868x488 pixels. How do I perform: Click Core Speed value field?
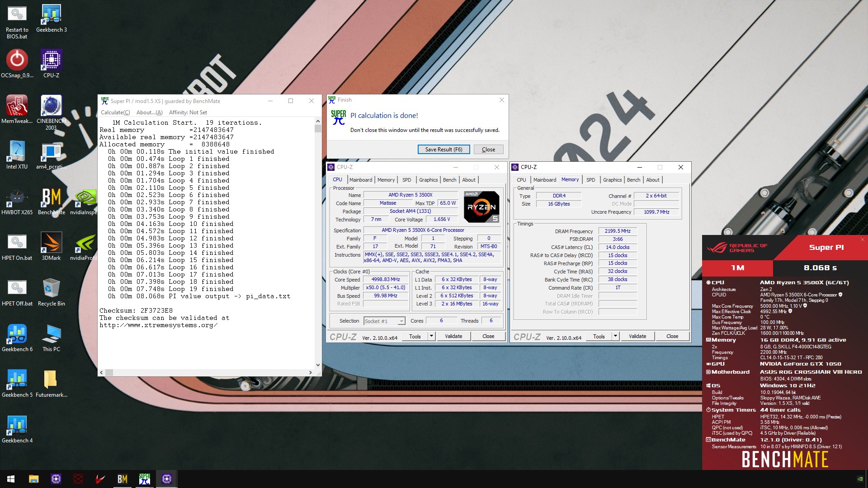[386, 280]
